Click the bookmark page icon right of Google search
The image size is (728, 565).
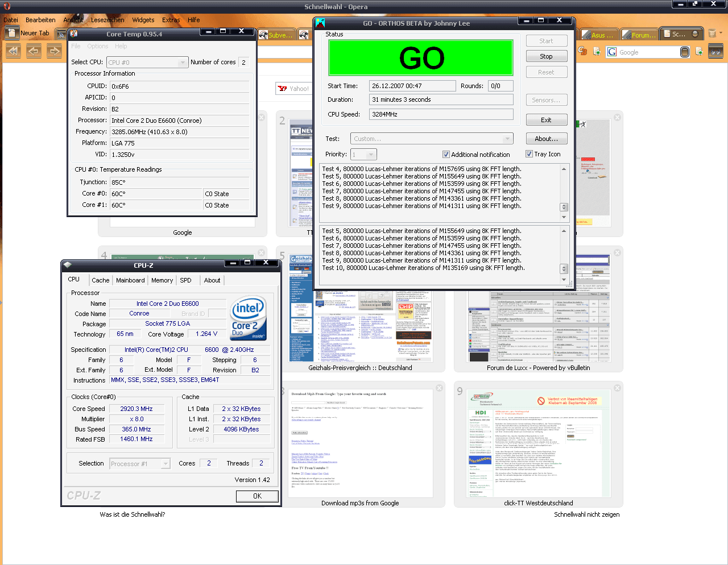click(699, 52)
